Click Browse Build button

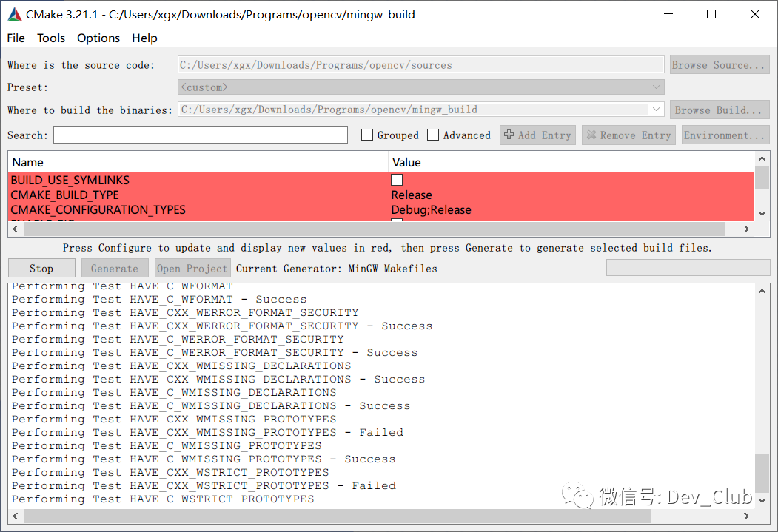[x=720, y=110]
